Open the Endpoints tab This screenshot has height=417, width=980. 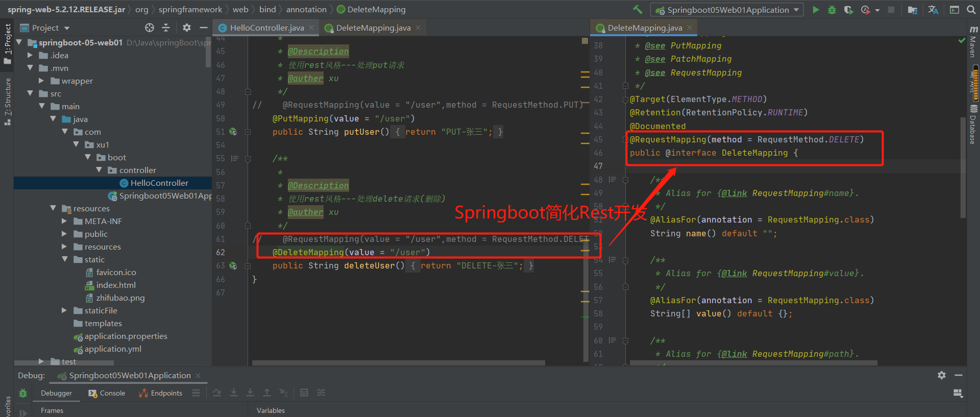pos(160,393)
